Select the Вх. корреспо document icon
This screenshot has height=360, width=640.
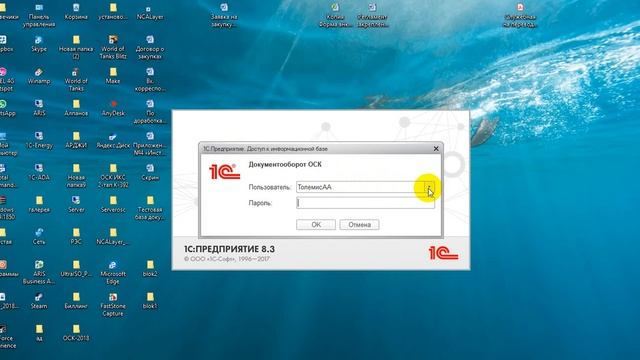tap(150, 80)
